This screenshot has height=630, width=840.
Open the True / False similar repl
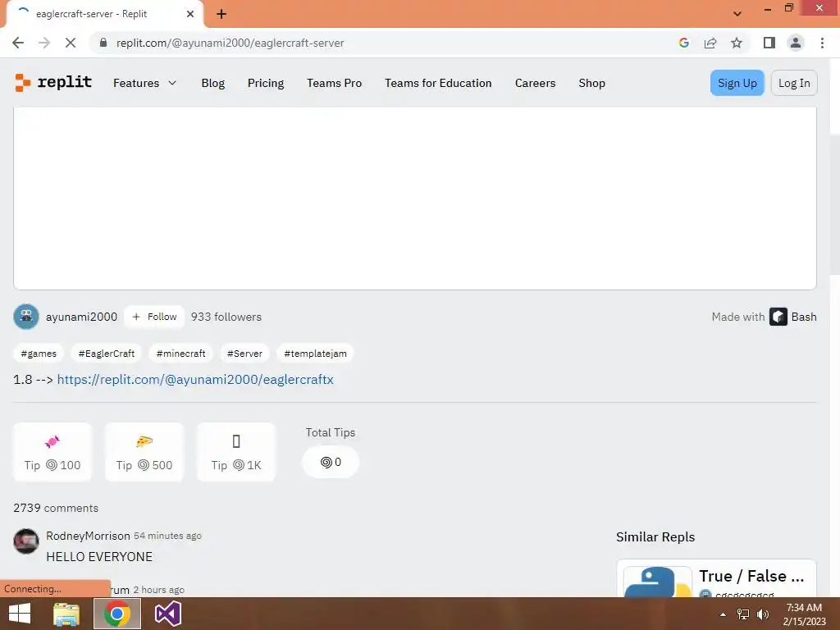click(x=751, y=576)
